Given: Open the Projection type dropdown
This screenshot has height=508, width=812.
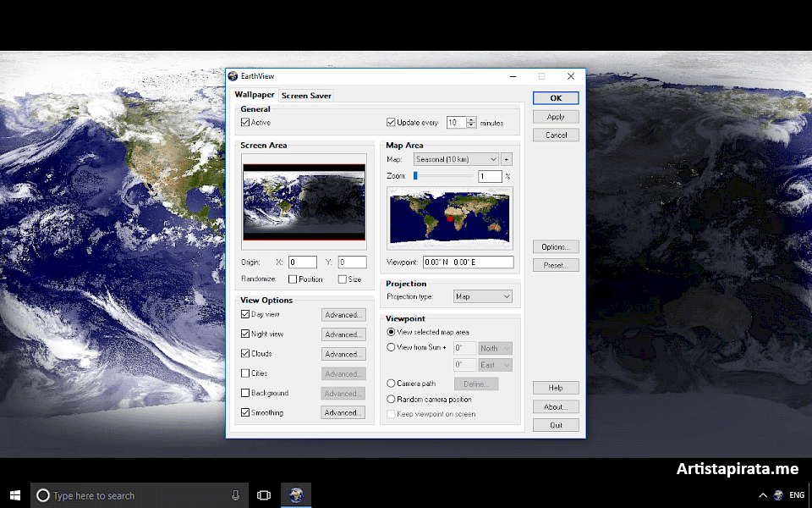Looking at the screenshot, I should point(482,296).
